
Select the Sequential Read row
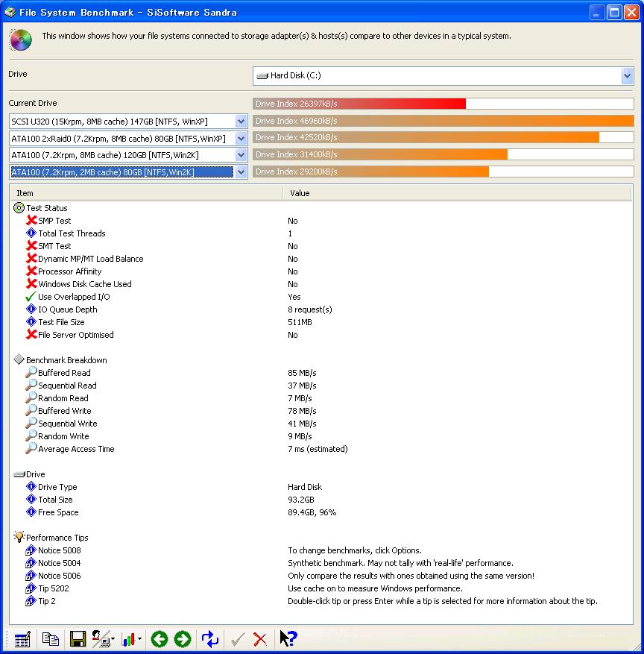click(x=321, y=386)
